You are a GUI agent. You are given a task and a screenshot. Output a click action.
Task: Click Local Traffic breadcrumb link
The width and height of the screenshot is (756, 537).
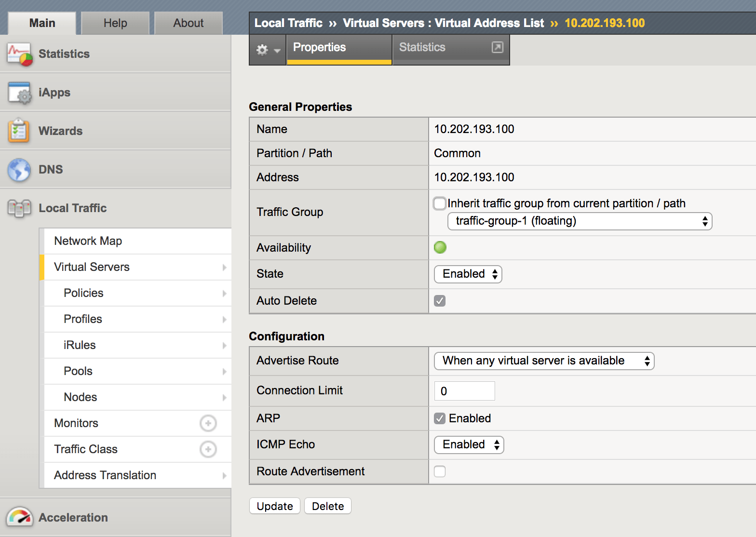point(288,23)
